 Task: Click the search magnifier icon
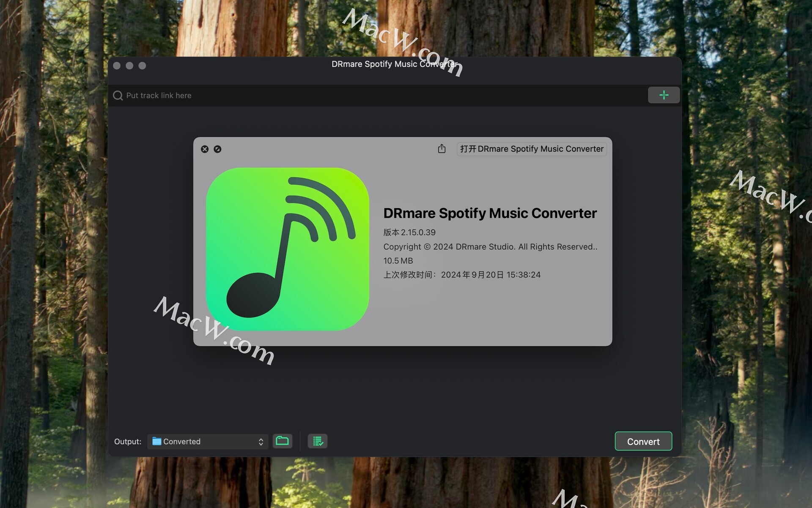coord(118,96)
